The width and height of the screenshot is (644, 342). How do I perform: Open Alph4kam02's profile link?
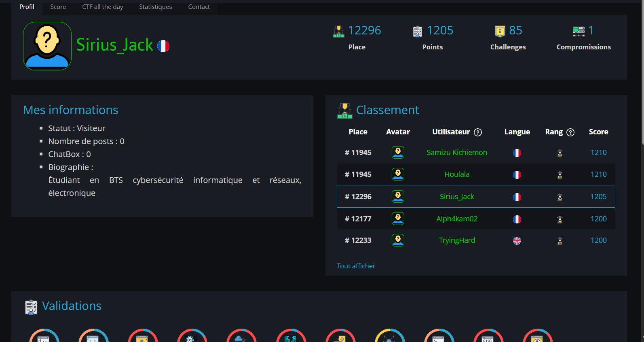(457, 219)
